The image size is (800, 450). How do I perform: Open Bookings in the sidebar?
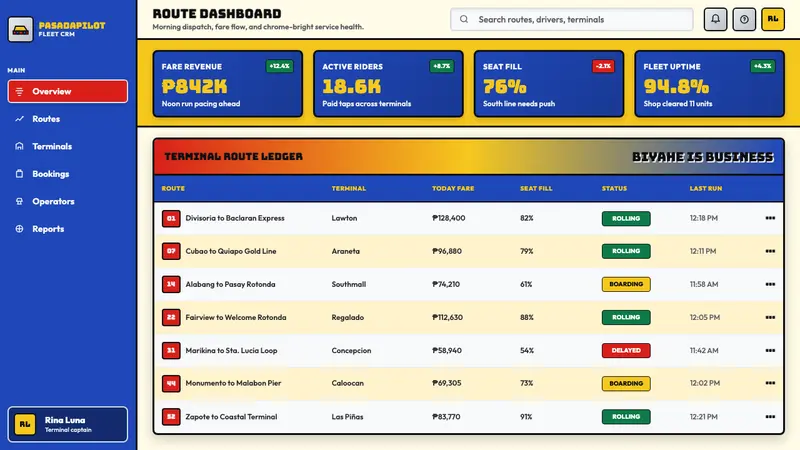click(68, 174)
